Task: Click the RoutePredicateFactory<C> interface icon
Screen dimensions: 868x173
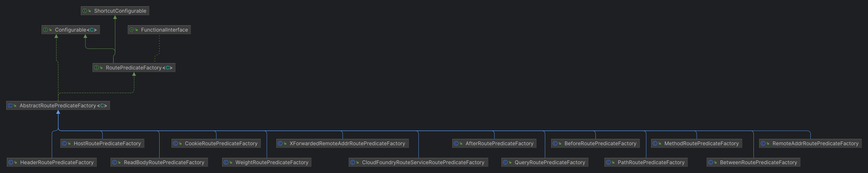Action: pyautogui.click(x=97, y=68)
